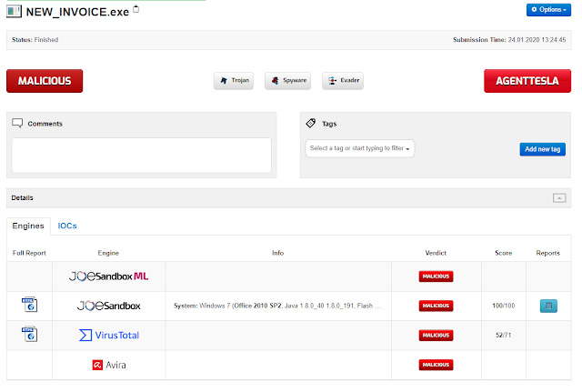Click the Joe Sandbox engine logo
Screen dimensions: 582x392
(109, 306)
